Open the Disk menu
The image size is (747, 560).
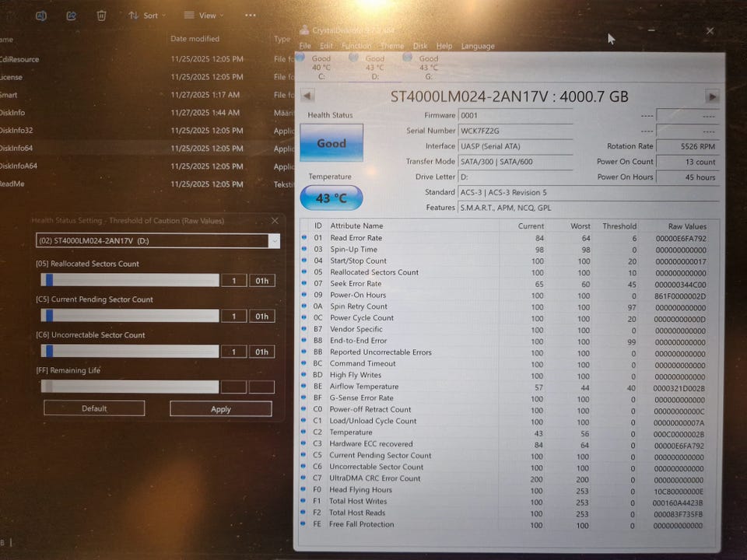point(419,46)
